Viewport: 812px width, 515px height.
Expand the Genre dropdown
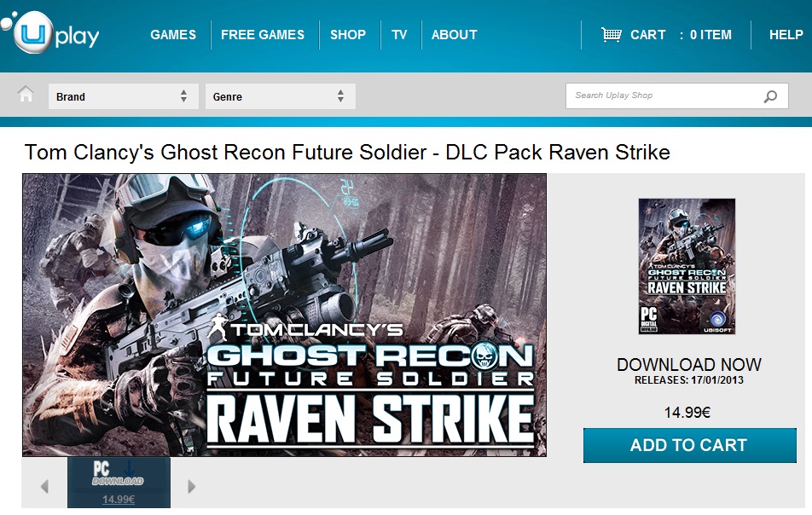(x=280, y=96)
